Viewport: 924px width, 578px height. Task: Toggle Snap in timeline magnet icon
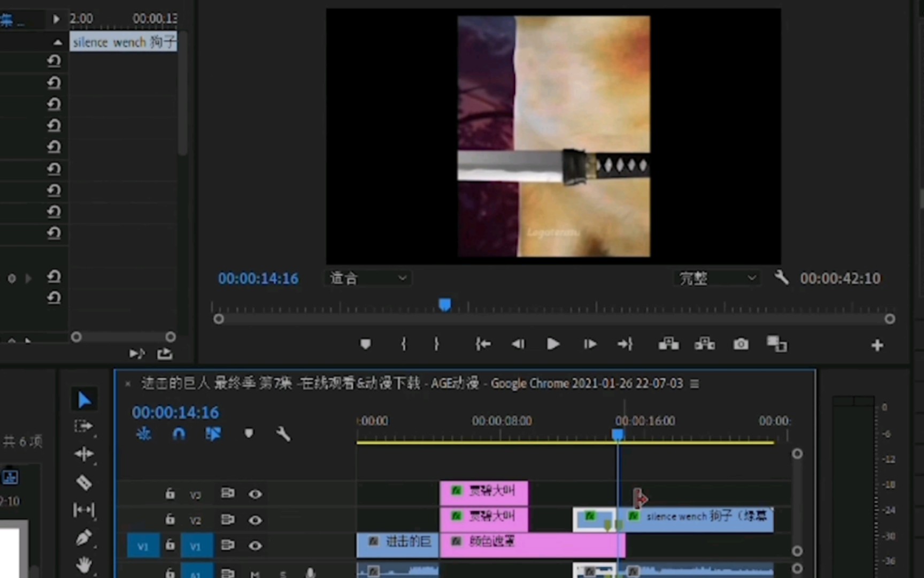click(179, 433)
